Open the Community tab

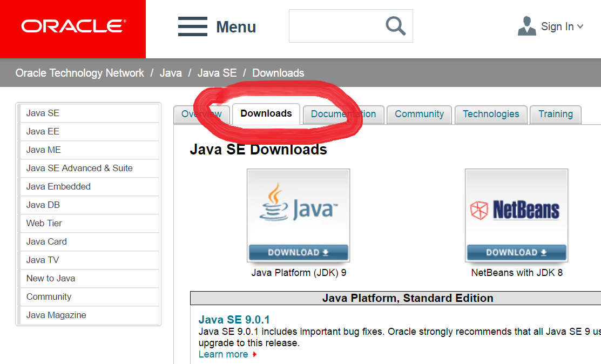coord(420,114)
